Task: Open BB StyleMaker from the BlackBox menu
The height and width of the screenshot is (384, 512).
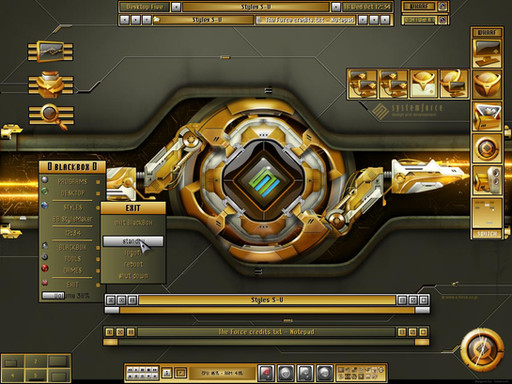Action: (72, 219)
